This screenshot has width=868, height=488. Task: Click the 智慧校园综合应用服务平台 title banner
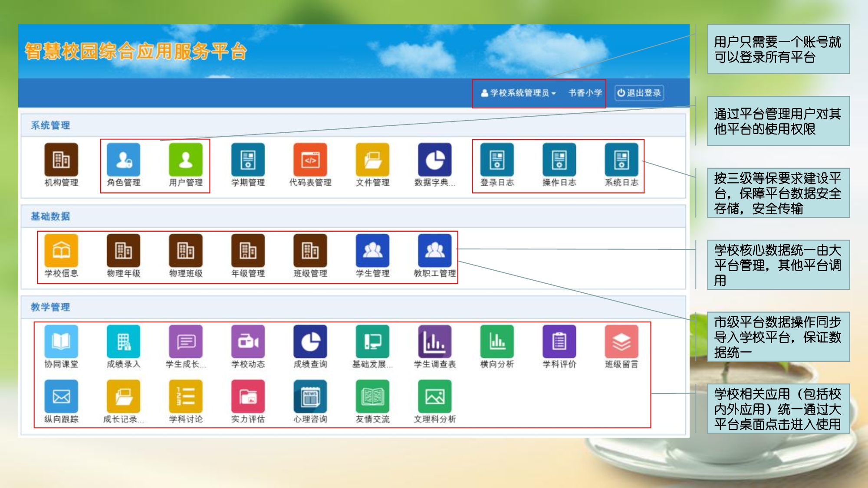136,51
